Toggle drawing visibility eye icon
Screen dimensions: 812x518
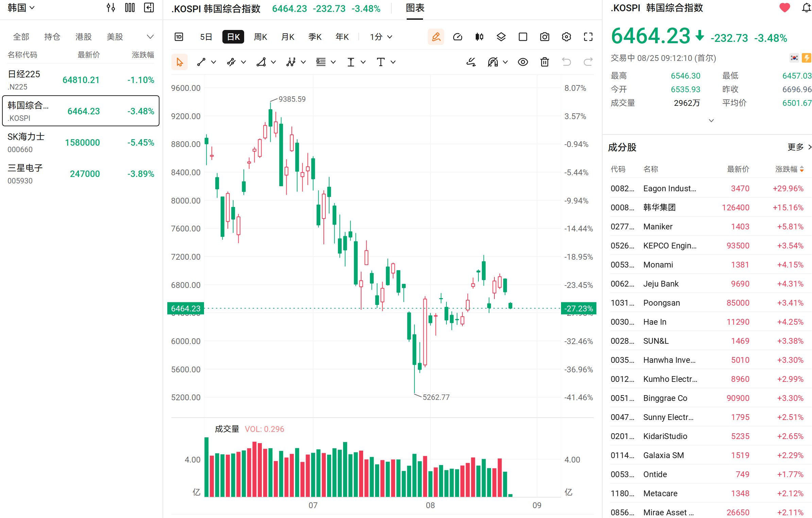523,62
